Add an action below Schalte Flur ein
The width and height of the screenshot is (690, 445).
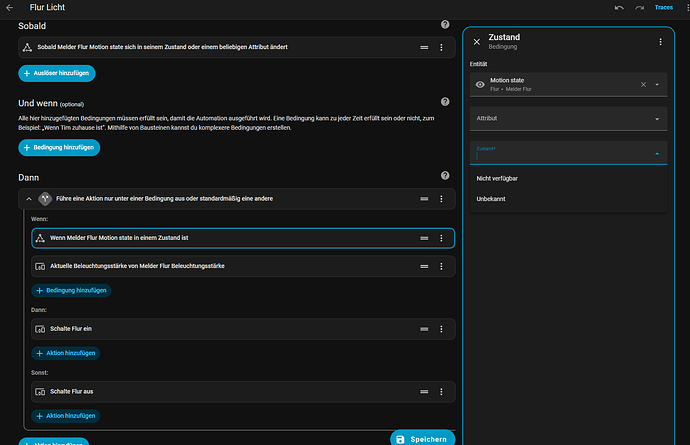tap(66, 353)
